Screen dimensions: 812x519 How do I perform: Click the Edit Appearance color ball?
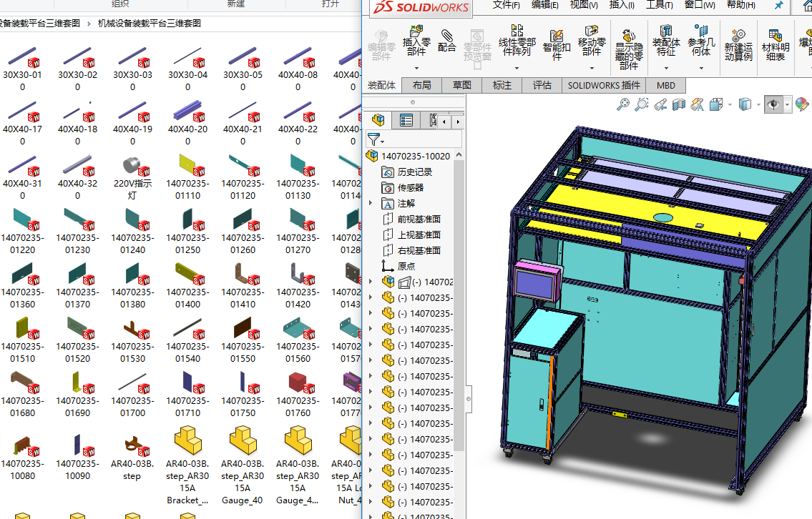[x=801, y=104]
